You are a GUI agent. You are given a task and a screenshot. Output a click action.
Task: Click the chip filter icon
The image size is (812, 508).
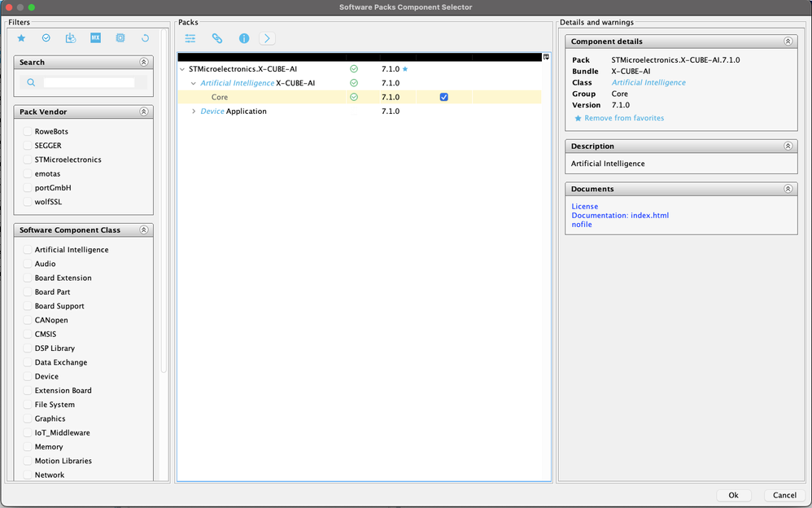point(120,37)
